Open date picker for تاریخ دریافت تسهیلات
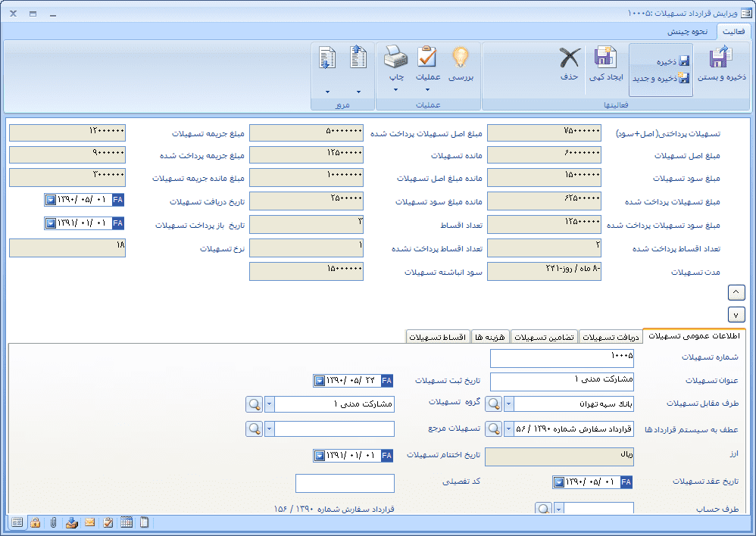Screen dimensions: 756x536 pyautogui.click(x=52, y=201)
